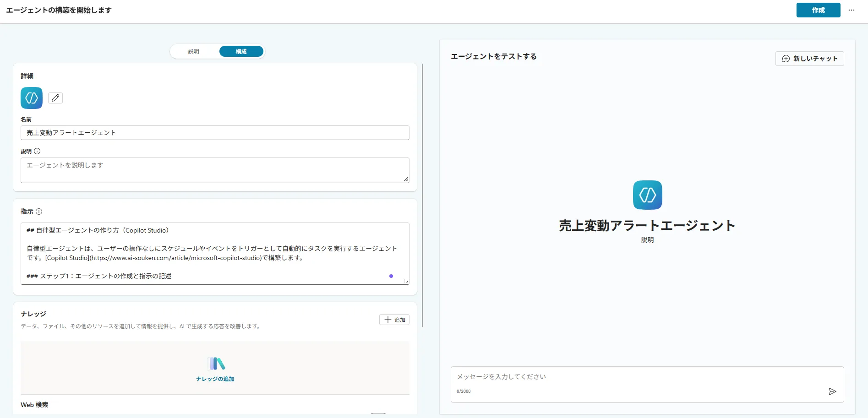Click the ナレッジの追加 link
Screen dimensions: 868x418
pos(215,379)
